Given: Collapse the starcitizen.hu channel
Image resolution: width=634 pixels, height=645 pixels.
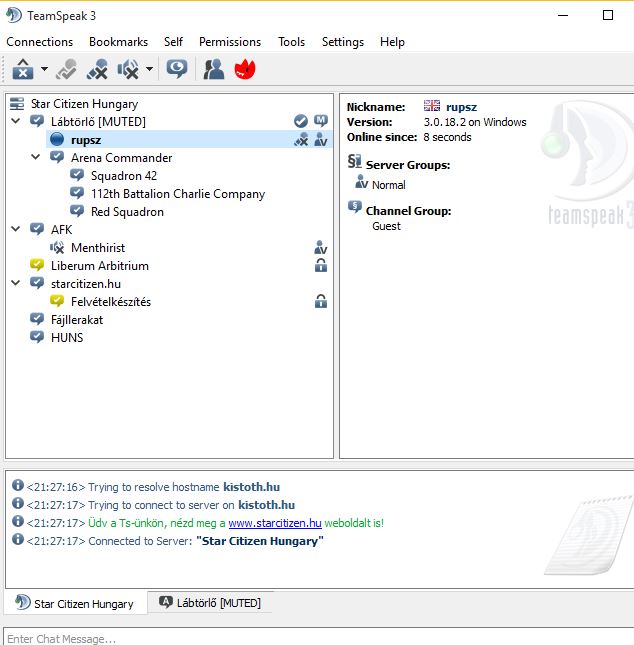Looking at the screenshot, I should point(16,283).
